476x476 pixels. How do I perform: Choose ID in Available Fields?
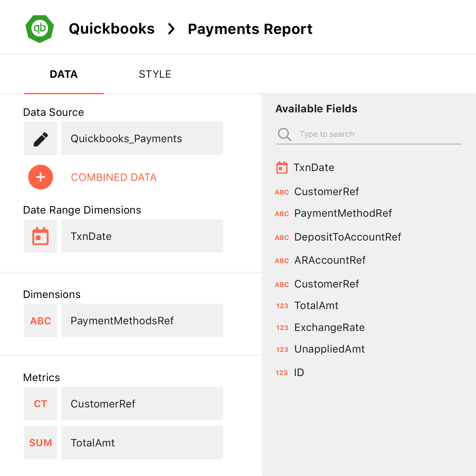point(299,373)
